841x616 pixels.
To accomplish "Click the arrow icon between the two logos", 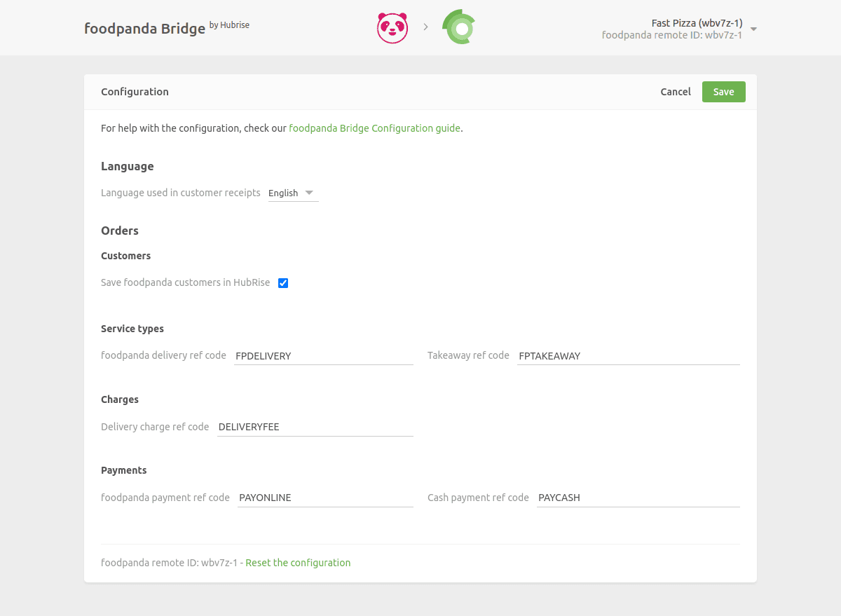I will pyautogui.click(x=425, y=27).
